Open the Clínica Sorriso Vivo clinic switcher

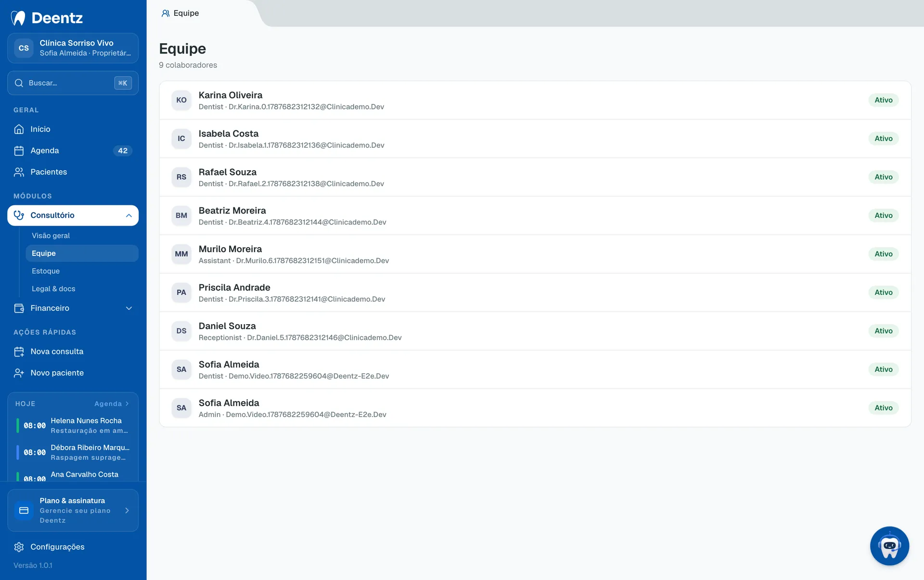point(73,48)
